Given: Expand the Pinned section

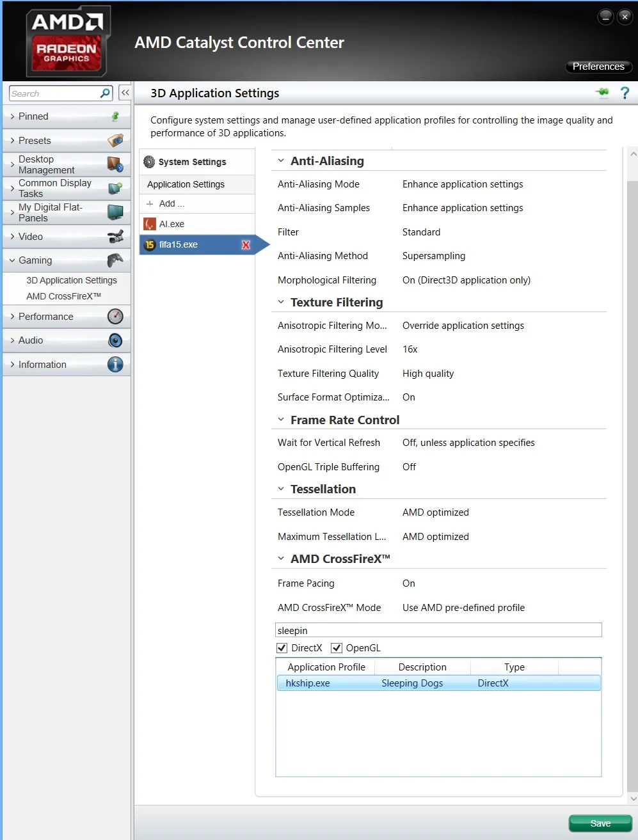Looking at the screenshot, I should (x=12, y=116).
